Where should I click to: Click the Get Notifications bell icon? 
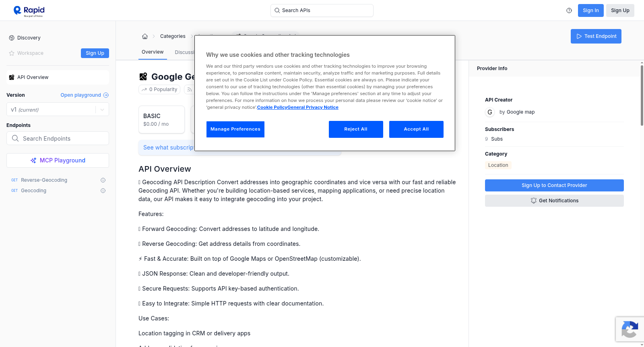pos(534,201)
